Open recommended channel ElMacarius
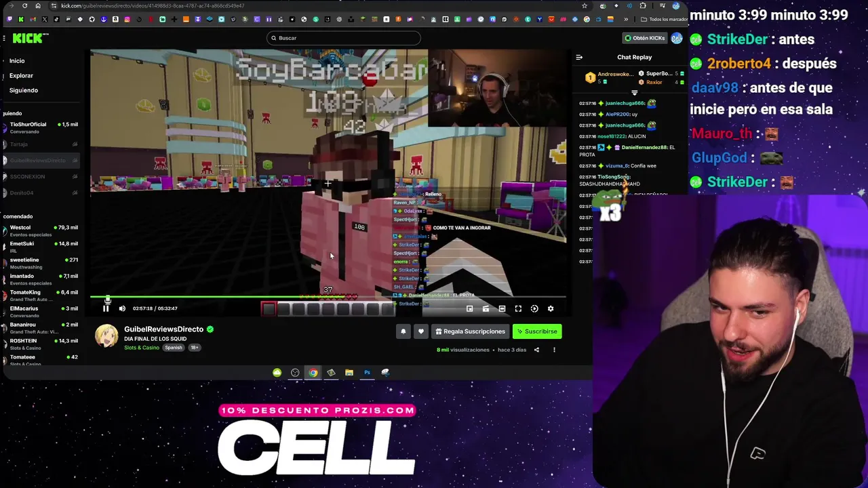This screenshot has height=488, width=868. coord(39,312)
